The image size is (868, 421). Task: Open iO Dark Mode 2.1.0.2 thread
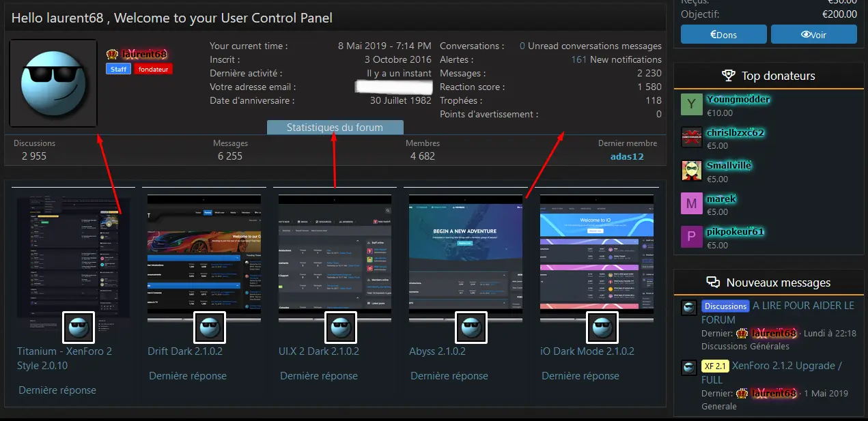(587, 351)
